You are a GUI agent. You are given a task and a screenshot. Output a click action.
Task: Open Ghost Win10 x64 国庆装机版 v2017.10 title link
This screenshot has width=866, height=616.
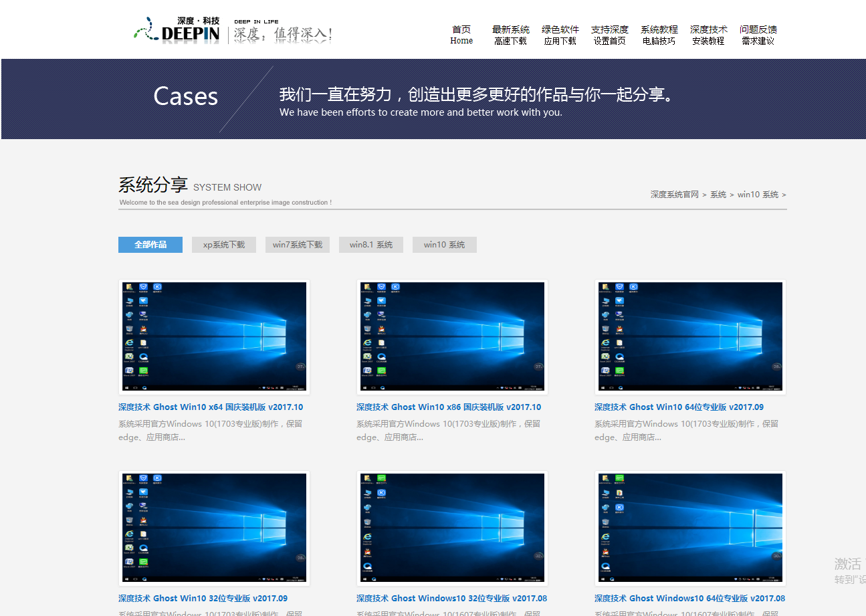click(x=211, y=407)
